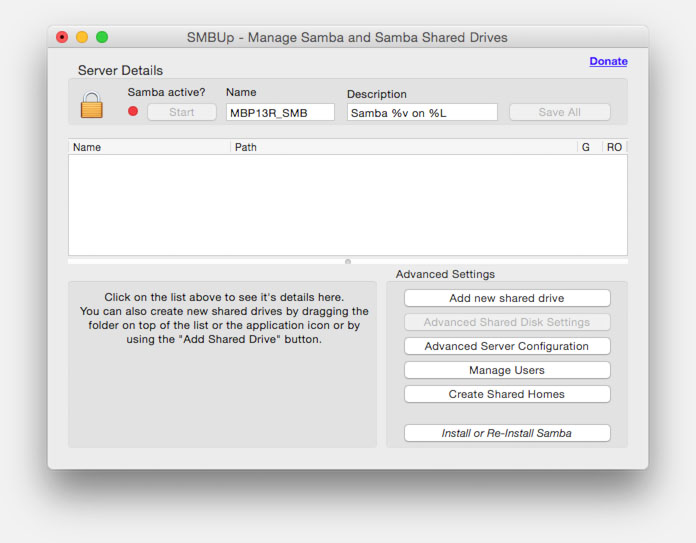Click the Description field with Samba %v on %L
Screen dimensions: 696x543
coord(422,112)
